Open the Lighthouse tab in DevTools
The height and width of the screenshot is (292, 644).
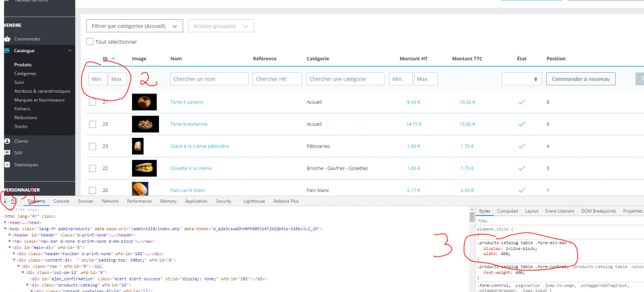(x=254, y=201)
